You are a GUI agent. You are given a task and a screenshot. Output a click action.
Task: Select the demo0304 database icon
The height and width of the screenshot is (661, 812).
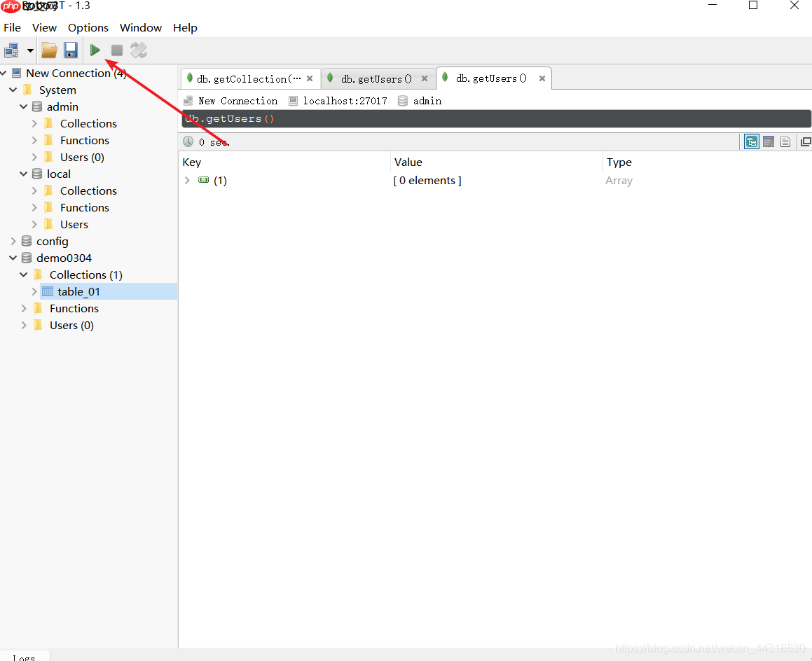pos(27,258)
